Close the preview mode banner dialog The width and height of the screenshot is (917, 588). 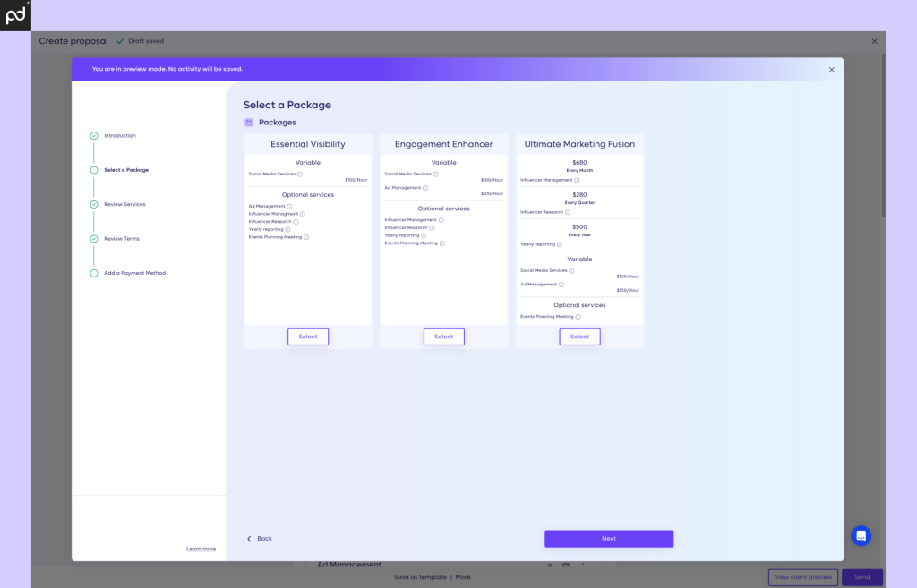click(832, 70)
